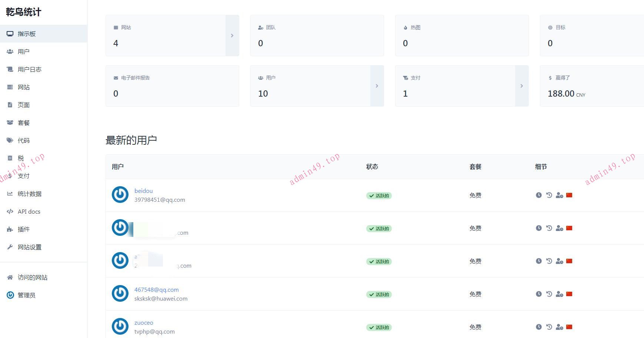Open the beidou user profile link
This screenshot has width=644, height=338.
pos(143,191)
